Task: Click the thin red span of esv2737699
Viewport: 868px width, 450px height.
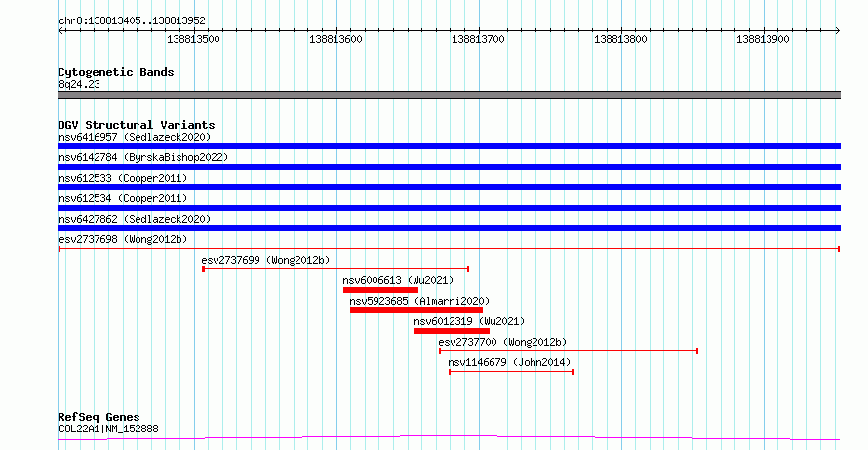Action: tap(336, 269)
